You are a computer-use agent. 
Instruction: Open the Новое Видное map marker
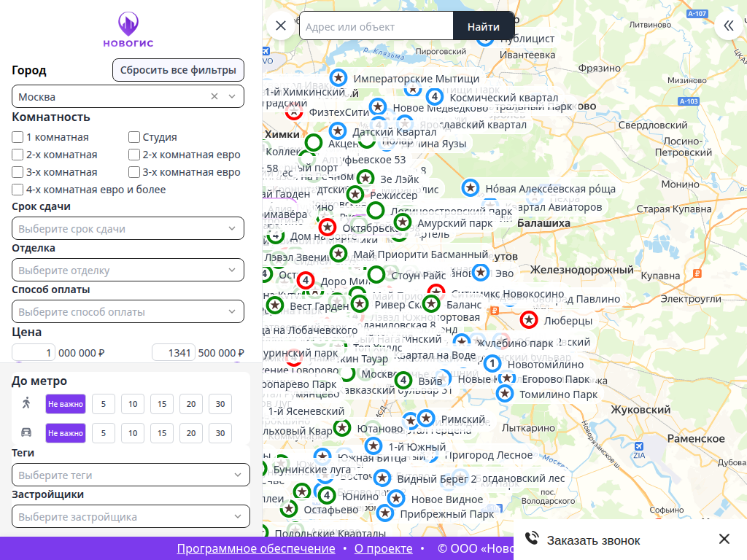396,499
